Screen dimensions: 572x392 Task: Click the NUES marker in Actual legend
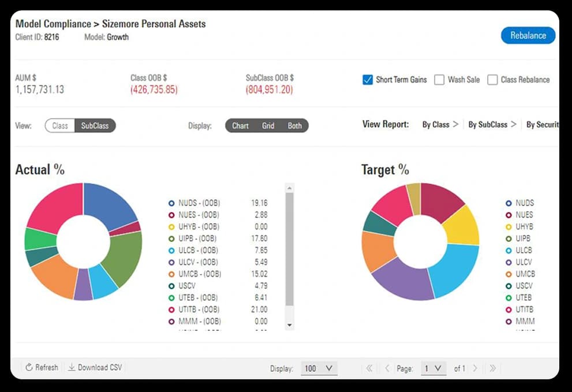coord(171,215)
